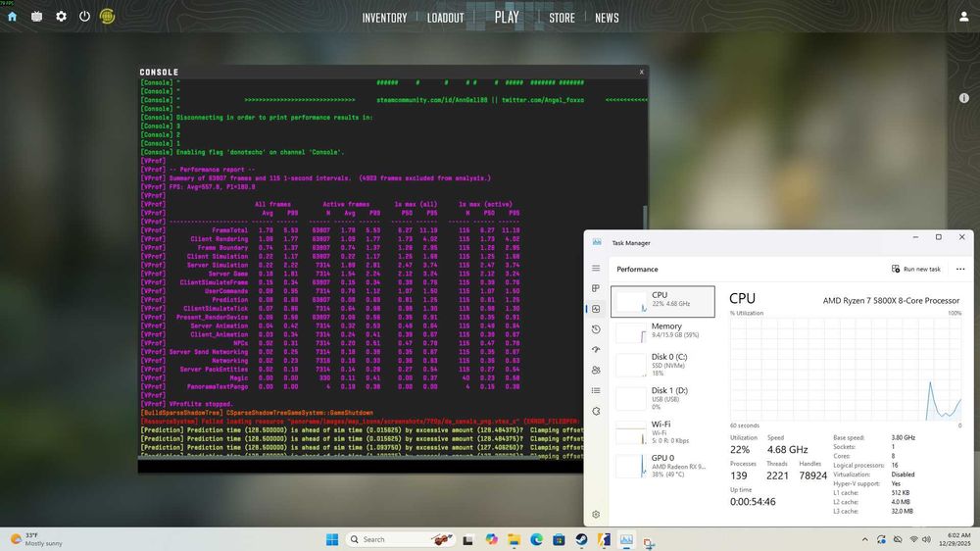The width and height of the screenshot is (980, 551).
Task: Open Wi-Fi network tray icon
Action: (x=913, y=540)
